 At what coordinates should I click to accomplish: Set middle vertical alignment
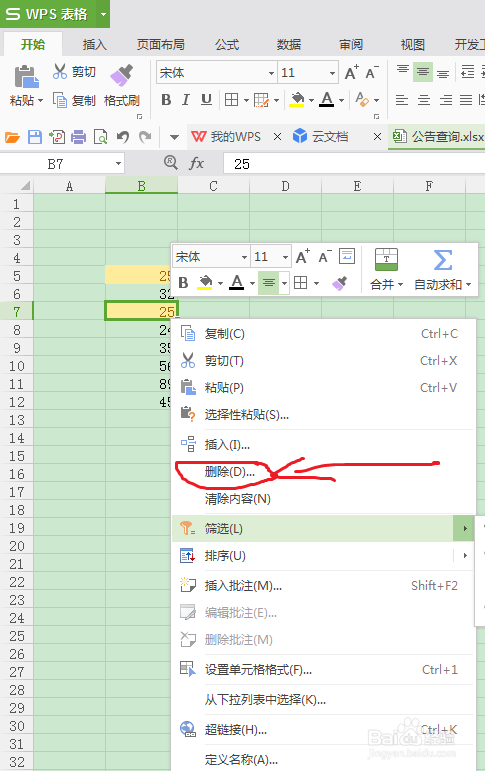tap(423, 72)
